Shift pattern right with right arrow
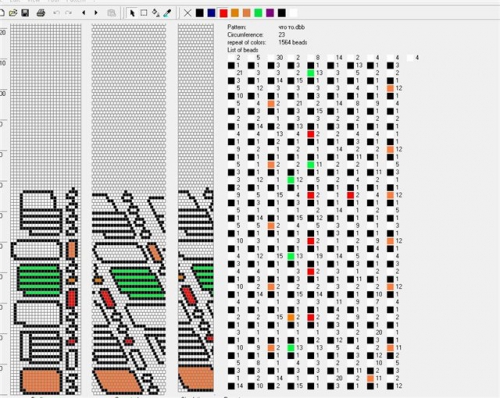 [x=96, y=13]
